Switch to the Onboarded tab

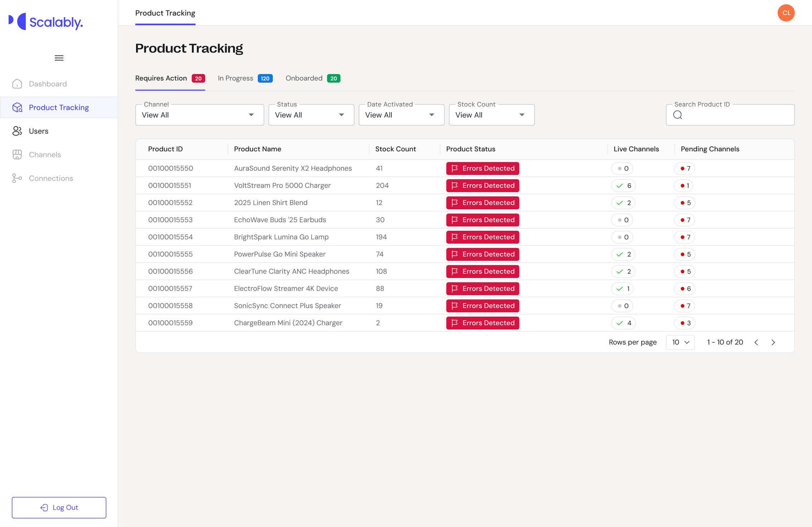tap(313, 78)
